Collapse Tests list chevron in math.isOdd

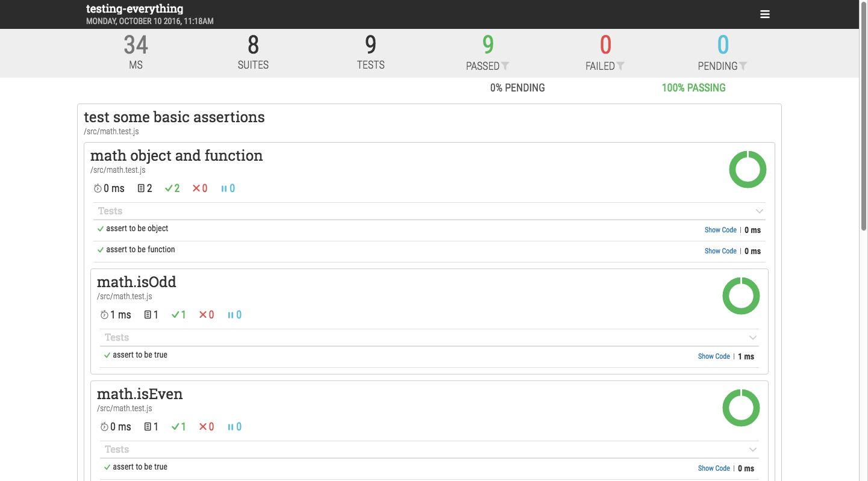[753, 338]
